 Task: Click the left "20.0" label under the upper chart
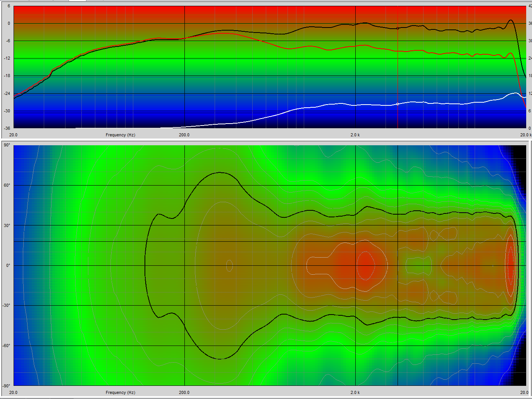tap(13, 135)
